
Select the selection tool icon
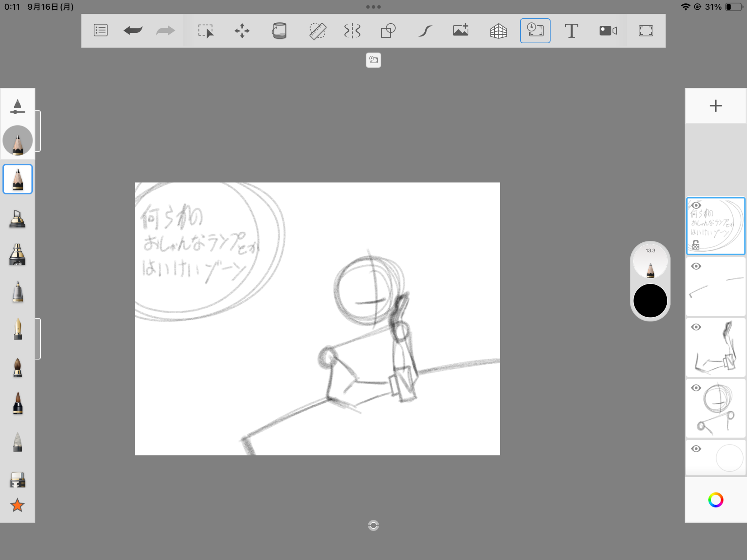tap(205, 31)
